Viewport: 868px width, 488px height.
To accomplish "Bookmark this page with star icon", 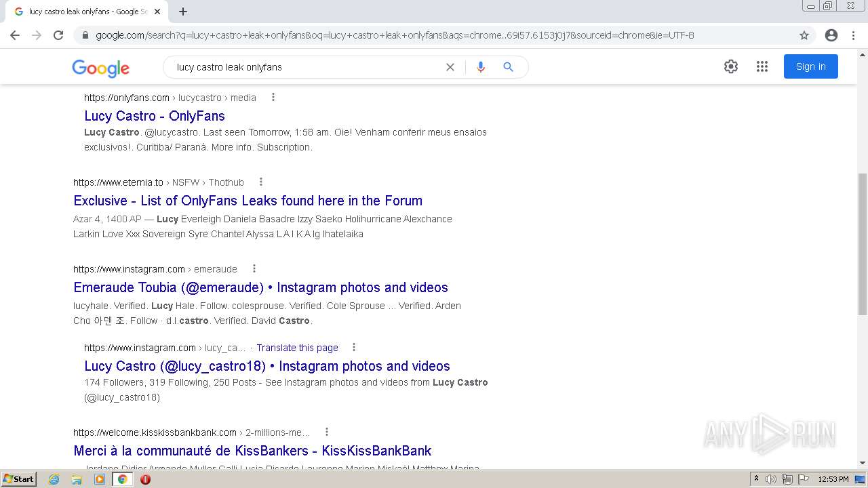I will click(x=804, y=35).
